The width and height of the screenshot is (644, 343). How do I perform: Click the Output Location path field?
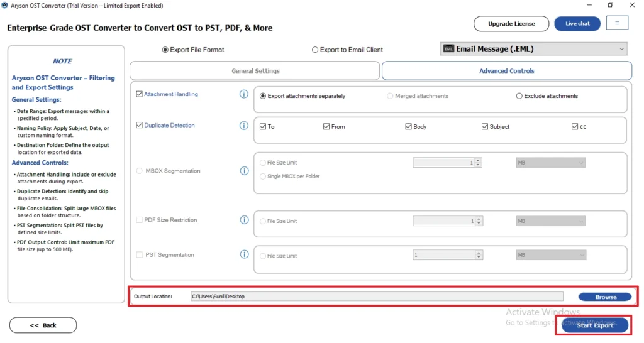coord(377,297)
